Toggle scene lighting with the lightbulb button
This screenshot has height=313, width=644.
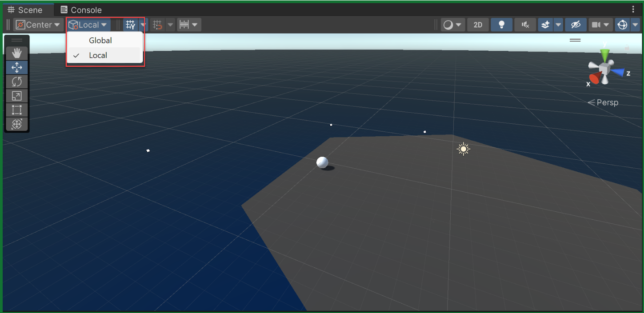tap(502, 25)
